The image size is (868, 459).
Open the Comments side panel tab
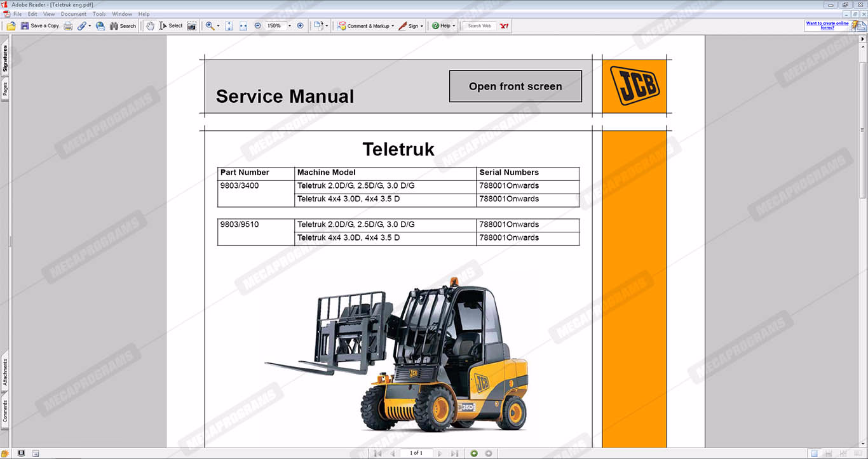coord(4,411)
